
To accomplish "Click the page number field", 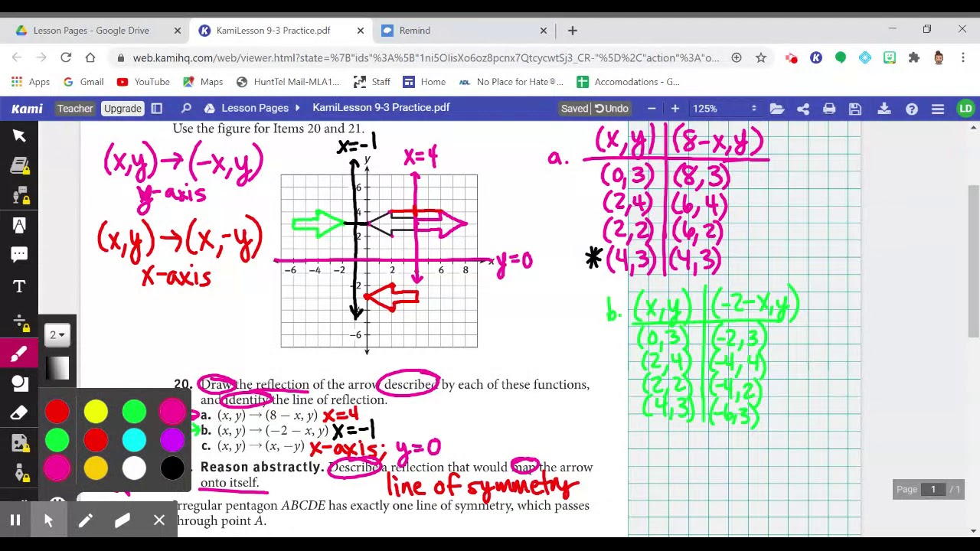I will [x=933, y=490].
